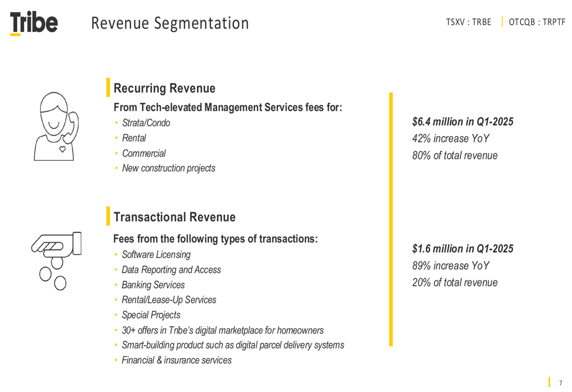Select the 'Software Licensing' bullet
572x392 pixels.
156,255
